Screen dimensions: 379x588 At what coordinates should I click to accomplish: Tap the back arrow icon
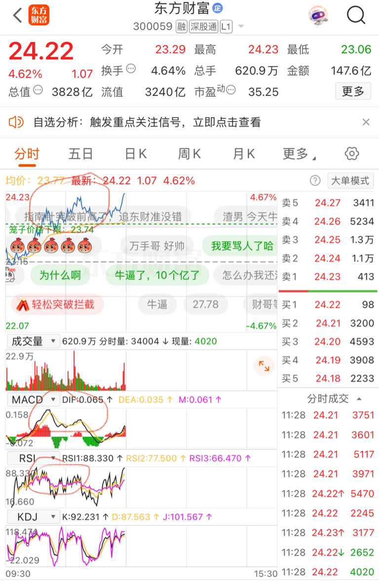coord(17,15)
